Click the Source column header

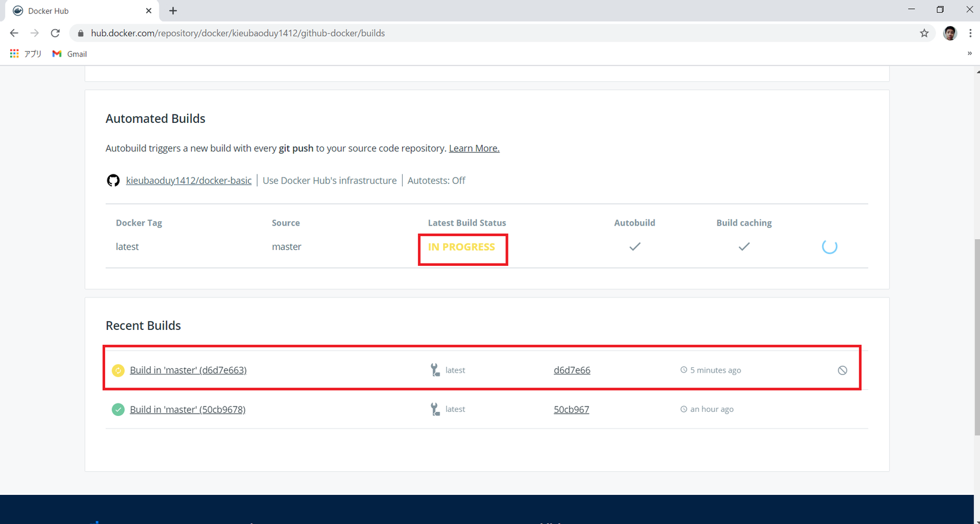286,223
